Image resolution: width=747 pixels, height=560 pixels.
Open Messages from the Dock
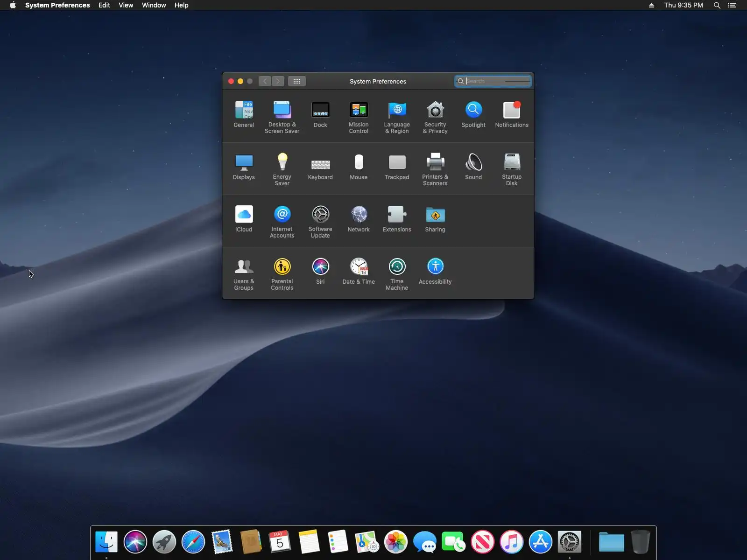[x=425, y=542]
